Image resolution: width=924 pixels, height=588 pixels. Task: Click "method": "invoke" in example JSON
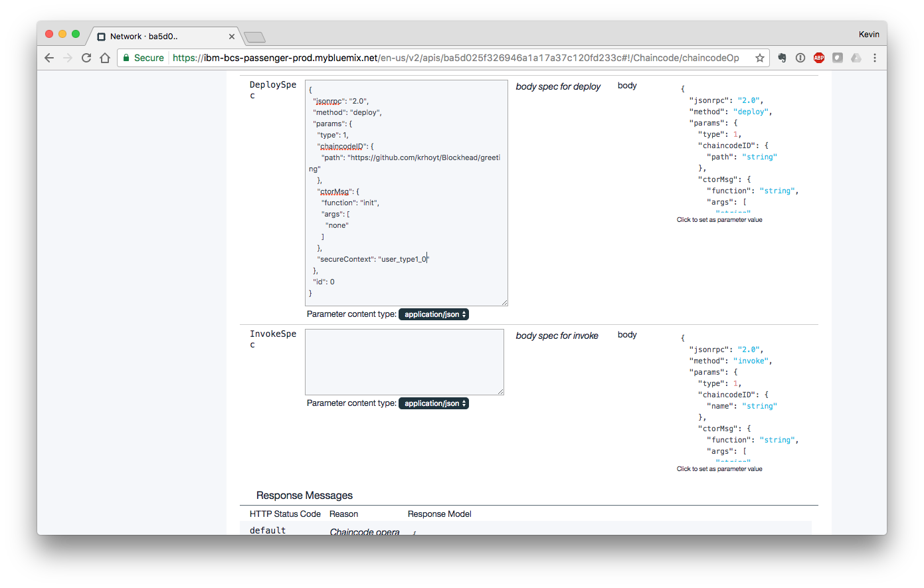731,361
